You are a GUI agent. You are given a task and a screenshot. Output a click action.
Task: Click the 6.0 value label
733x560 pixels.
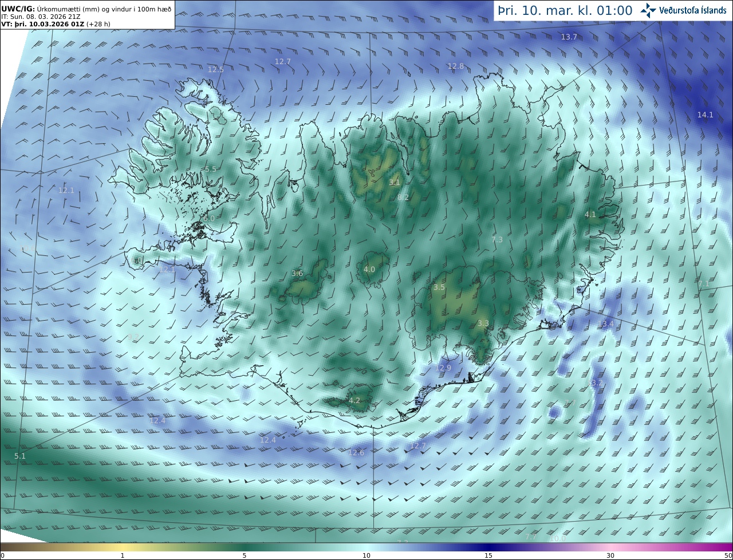(x=209, y=218)
